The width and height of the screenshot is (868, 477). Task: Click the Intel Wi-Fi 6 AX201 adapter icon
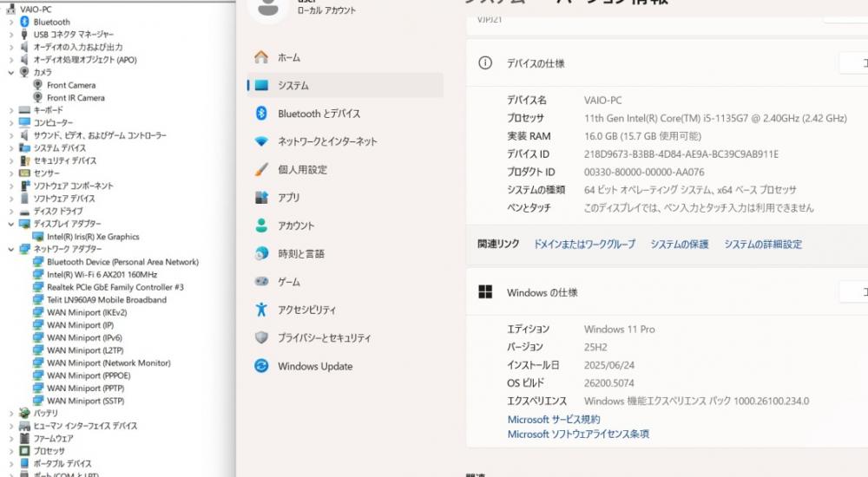click(37, 274)
